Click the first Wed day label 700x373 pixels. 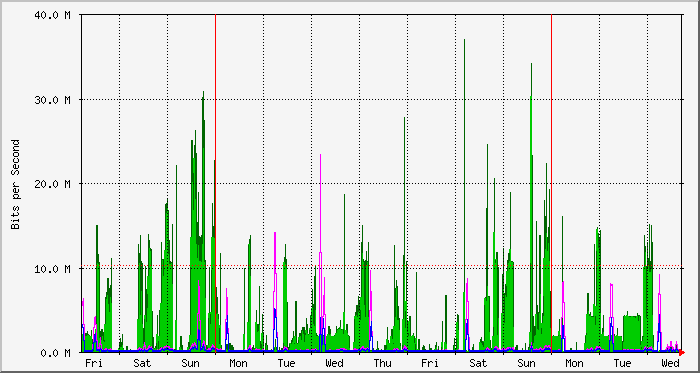[x=334, y=363]
